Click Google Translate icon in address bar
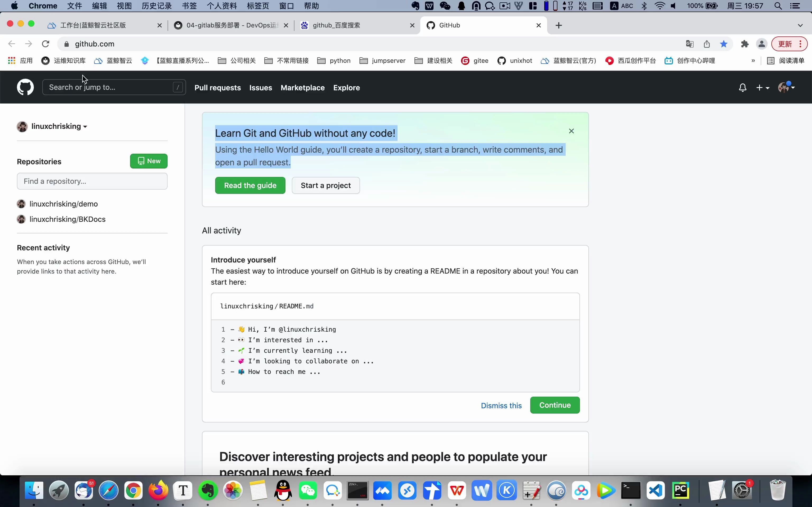Screen dimensions: 812x507 (690, 44)
